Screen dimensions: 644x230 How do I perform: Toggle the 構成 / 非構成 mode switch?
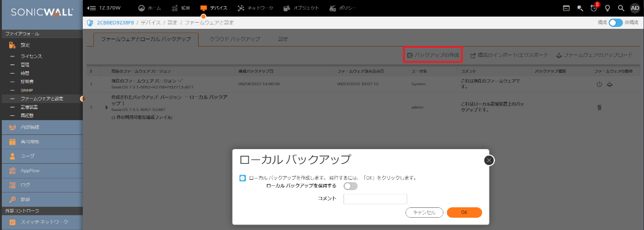[x=616, y=23]
